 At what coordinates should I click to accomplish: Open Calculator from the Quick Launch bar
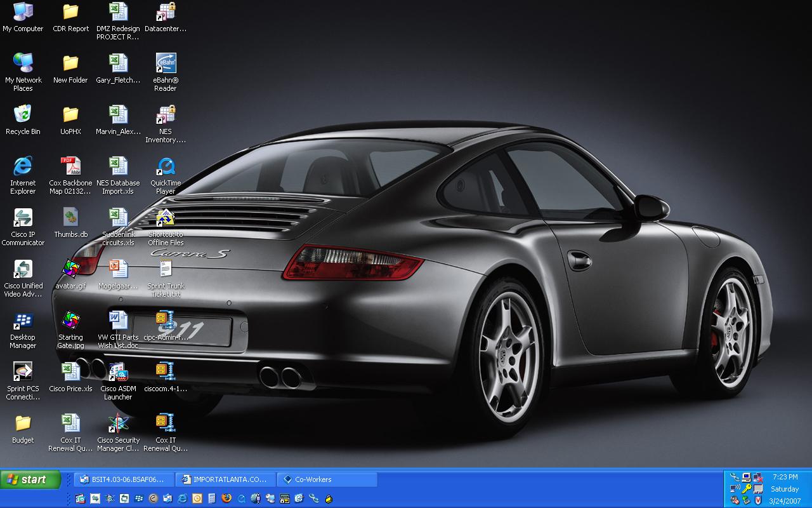(212, 498)
